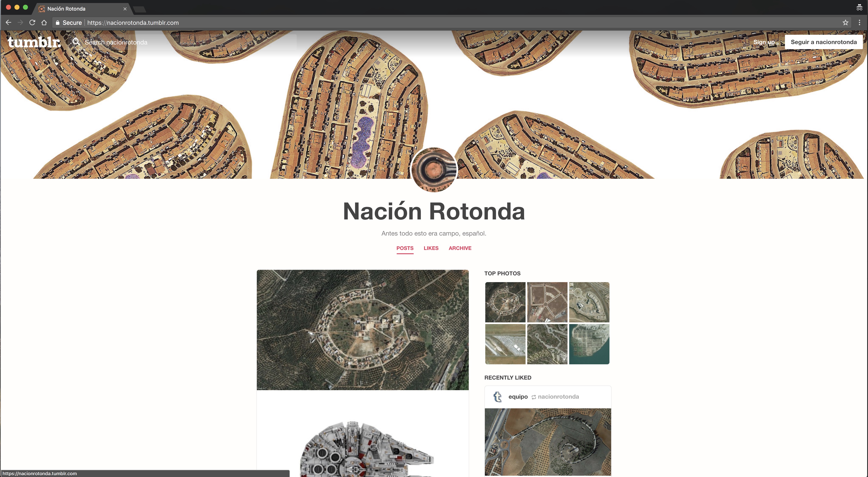The width and height of the screenshot is (868, 477).
Task: Click the Sign up link
Action: (764, 42)
